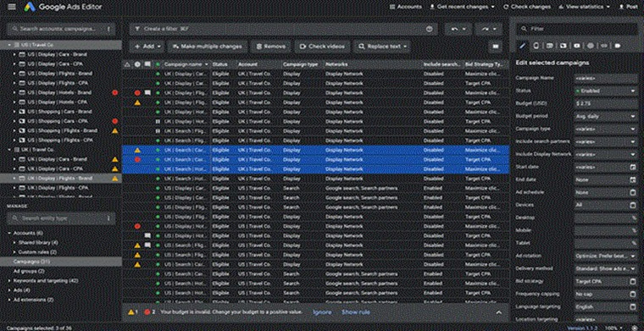This screenshot has height=331, width=644.
Task: Collapse the UK | Travel Co. account tree
Action: [x=9, y=150]
